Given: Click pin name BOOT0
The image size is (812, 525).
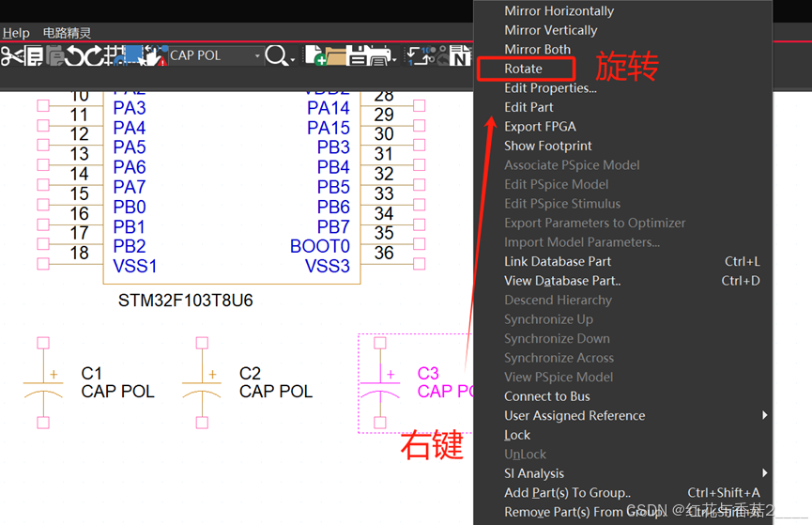Looking at the screenshot, I should 320,246.
